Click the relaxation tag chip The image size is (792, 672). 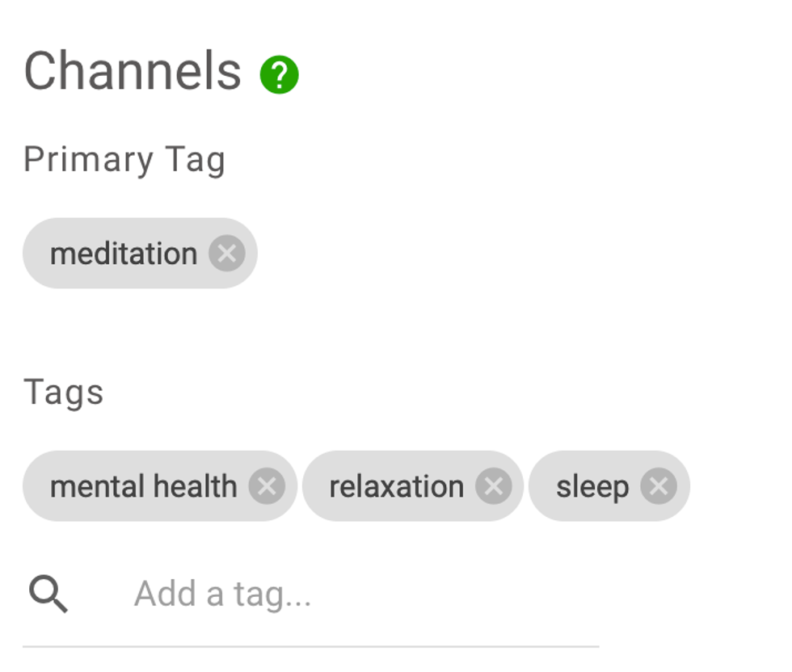coord(396,486)
